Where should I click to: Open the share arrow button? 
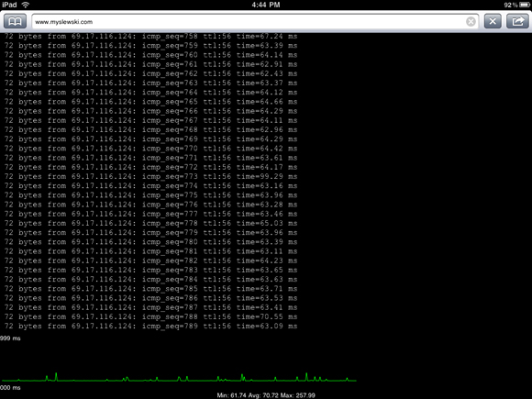pyautogui.click(x=517, y=21)
